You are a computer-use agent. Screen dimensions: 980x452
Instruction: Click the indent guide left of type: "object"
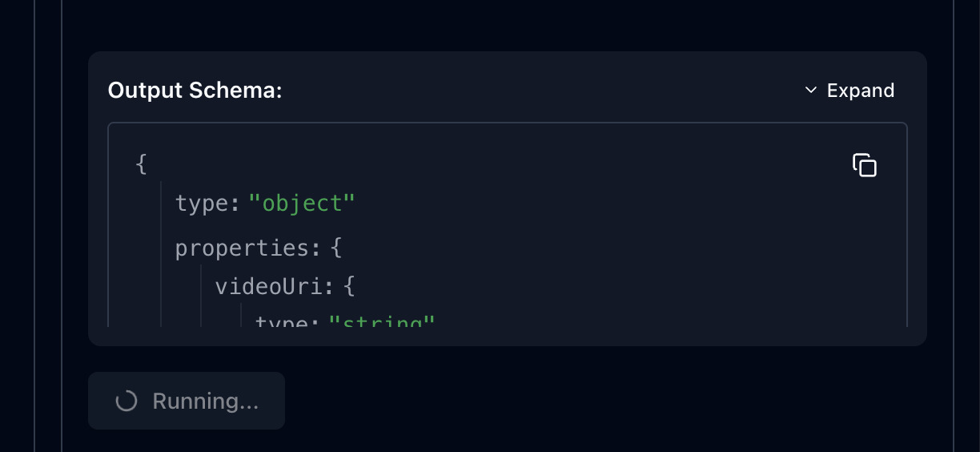click(x=161, y=204)
